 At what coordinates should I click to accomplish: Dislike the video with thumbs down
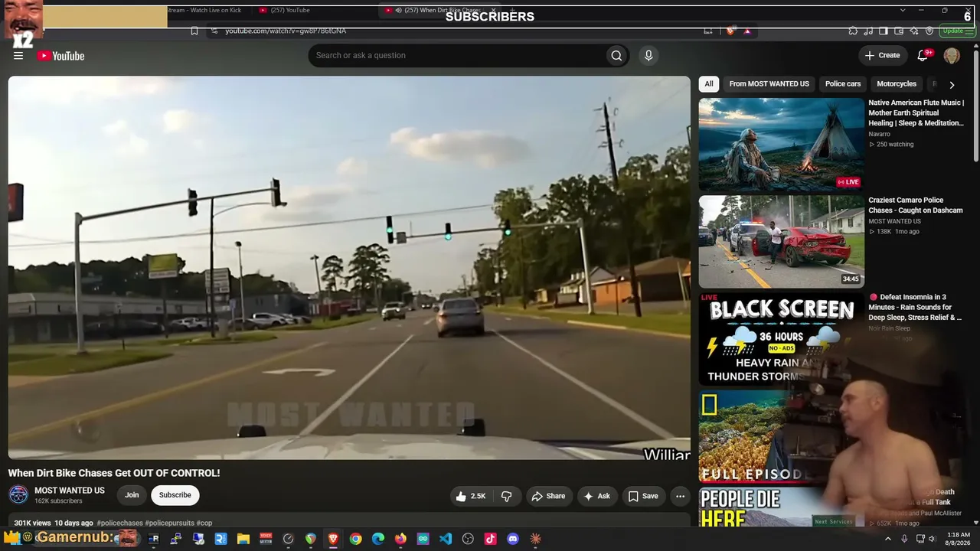[506, 496]
